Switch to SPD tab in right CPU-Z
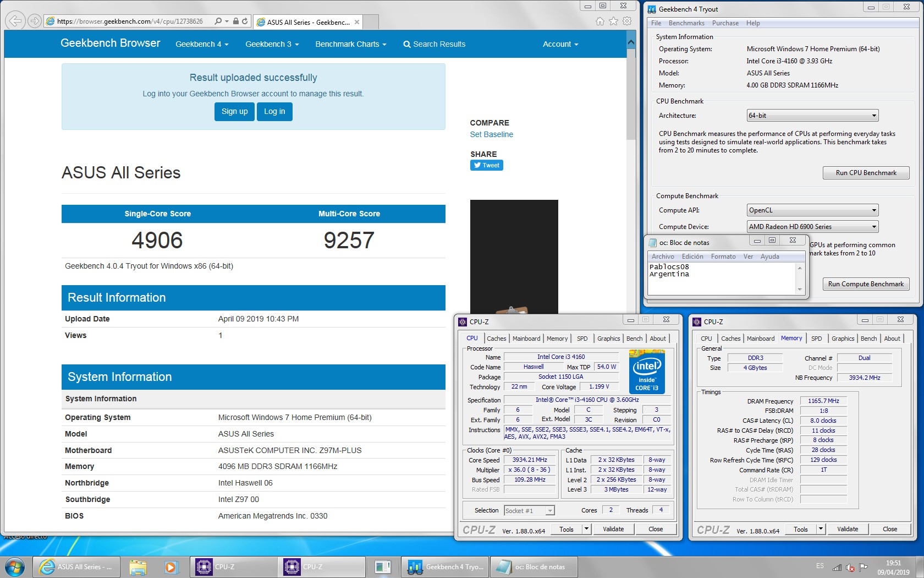The height and width of the screenshot is (578, 924). pyautogui.click(x=817, y=339)
